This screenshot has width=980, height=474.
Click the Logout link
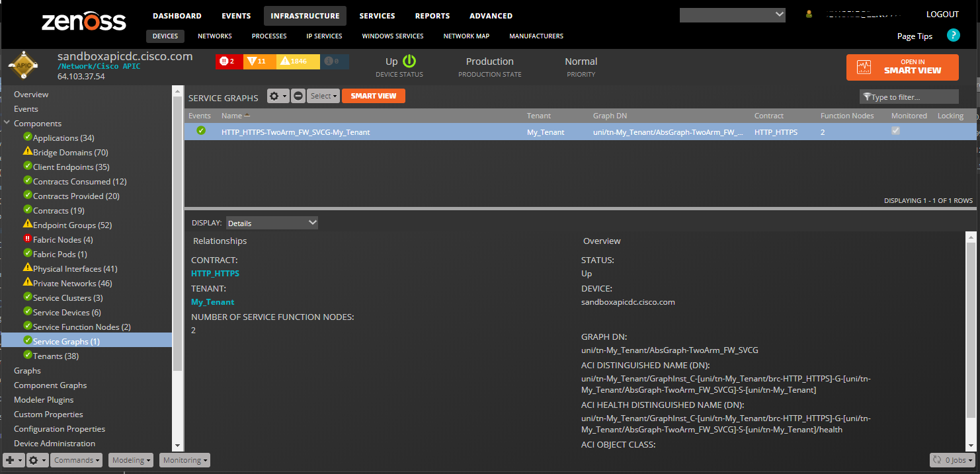coord(942,15)
